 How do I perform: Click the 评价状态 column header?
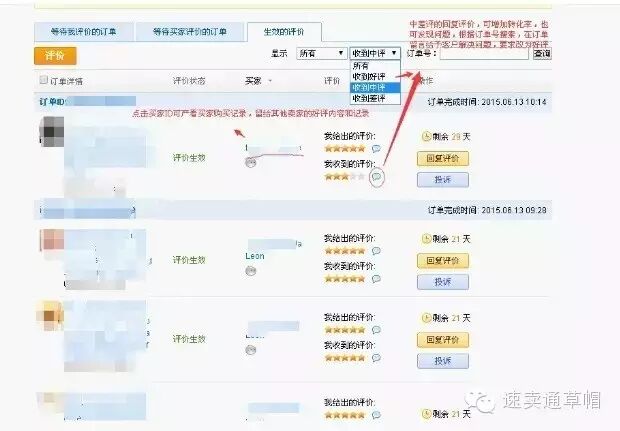189,81
